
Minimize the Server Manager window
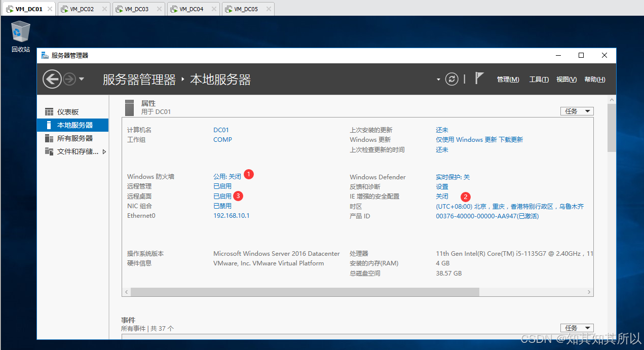[x=558, y=55]
